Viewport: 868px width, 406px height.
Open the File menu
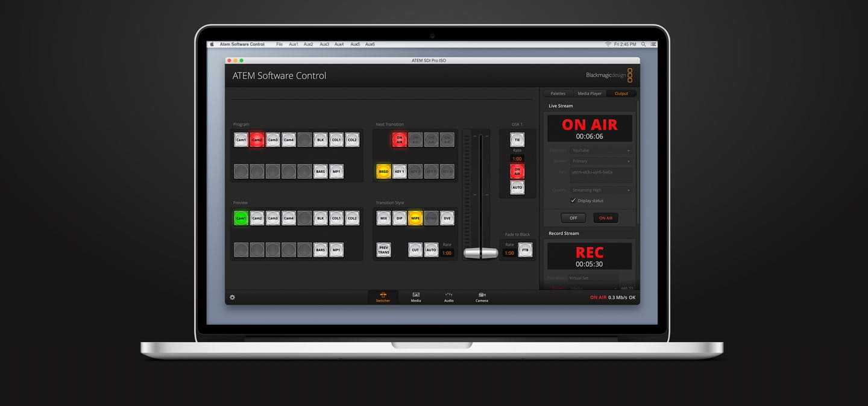coord(280,44)
